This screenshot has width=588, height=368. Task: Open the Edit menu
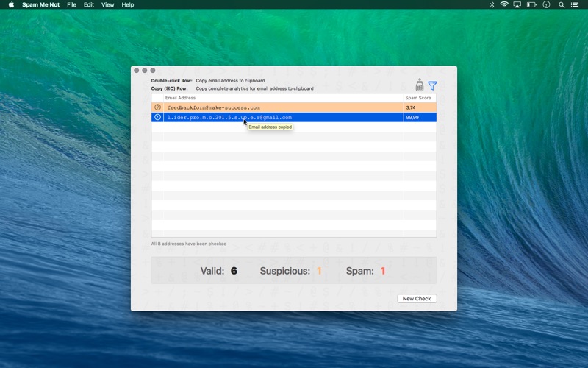pyautogui.click(x=89, y=4)
